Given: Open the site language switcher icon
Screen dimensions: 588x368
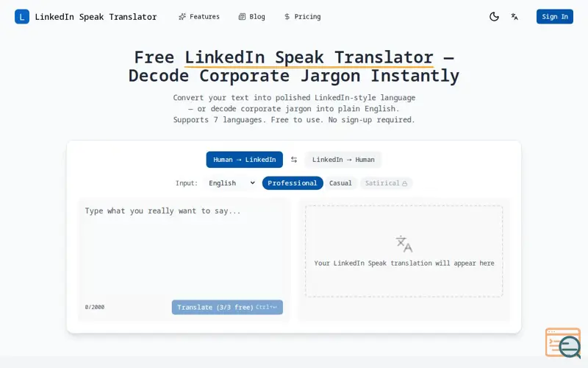Looking at the screenshot, I should tap(514, 16).
